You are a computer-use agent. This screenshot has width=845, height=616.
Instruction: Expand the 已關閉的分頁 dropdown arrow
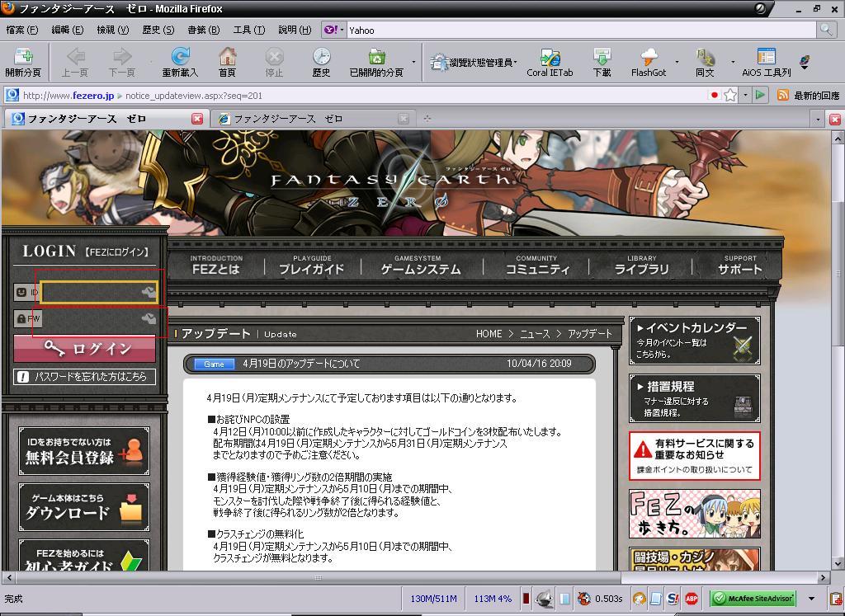[414, 63]
